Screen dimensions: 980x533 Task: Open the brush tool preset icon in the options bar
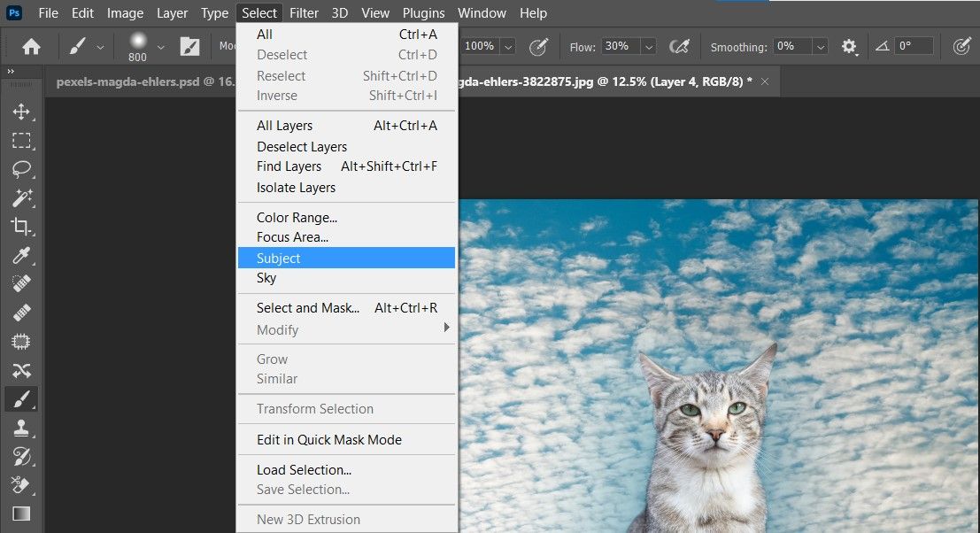point(78,46)
